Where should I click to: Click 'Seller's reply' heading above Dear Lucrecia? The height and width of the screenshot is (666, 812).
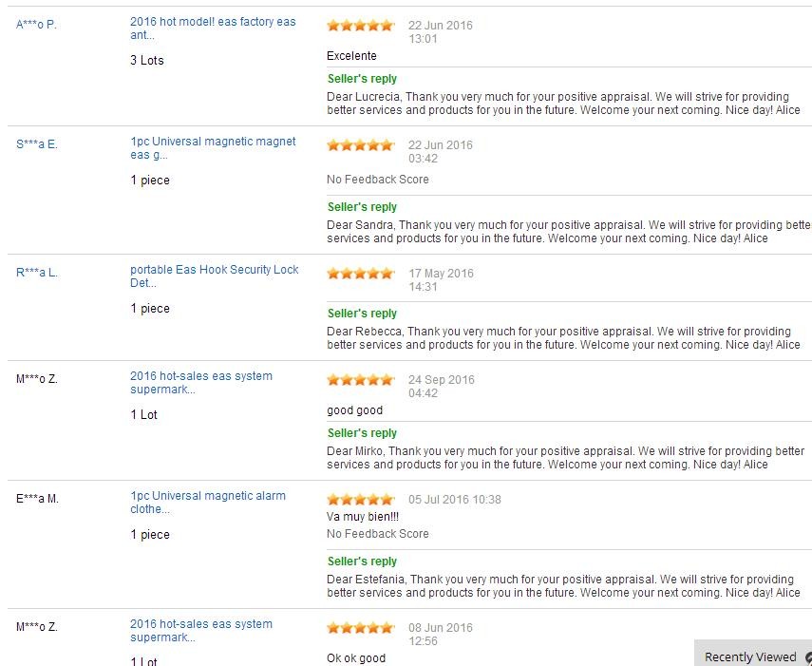(x=362, y=79)
